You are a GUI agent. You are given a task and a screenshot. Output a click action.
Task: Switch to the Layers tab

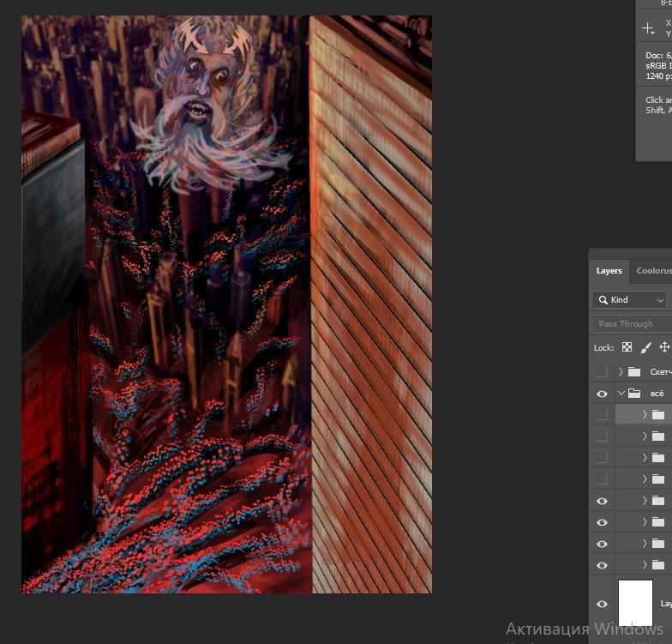pyautogui.click(x=609, y=271)
